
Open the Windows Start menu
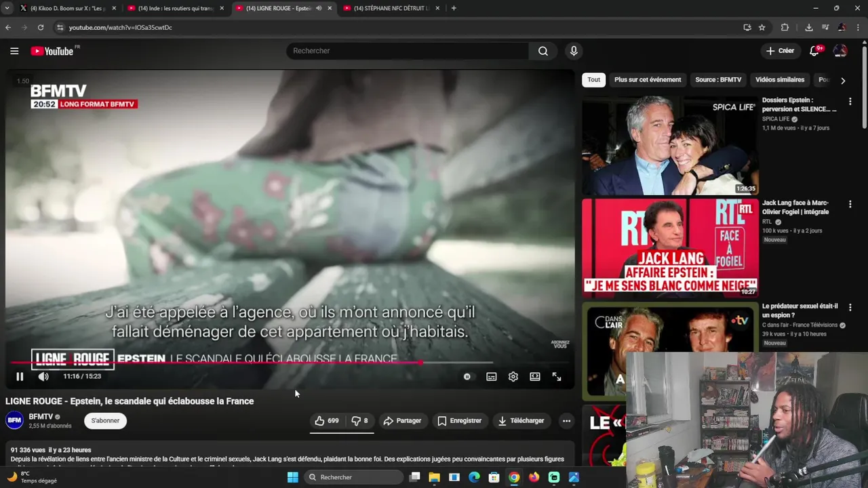pos(293,477)
